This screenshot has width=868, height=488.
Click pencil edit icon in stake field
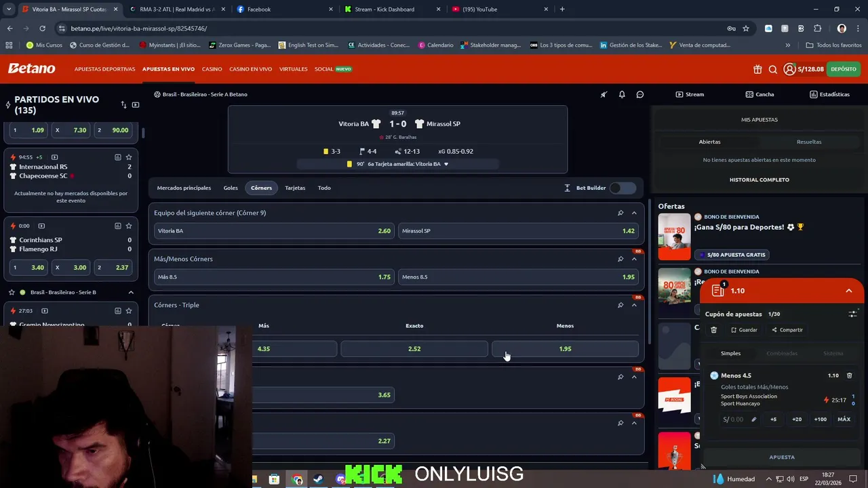(x=753, y=420)
